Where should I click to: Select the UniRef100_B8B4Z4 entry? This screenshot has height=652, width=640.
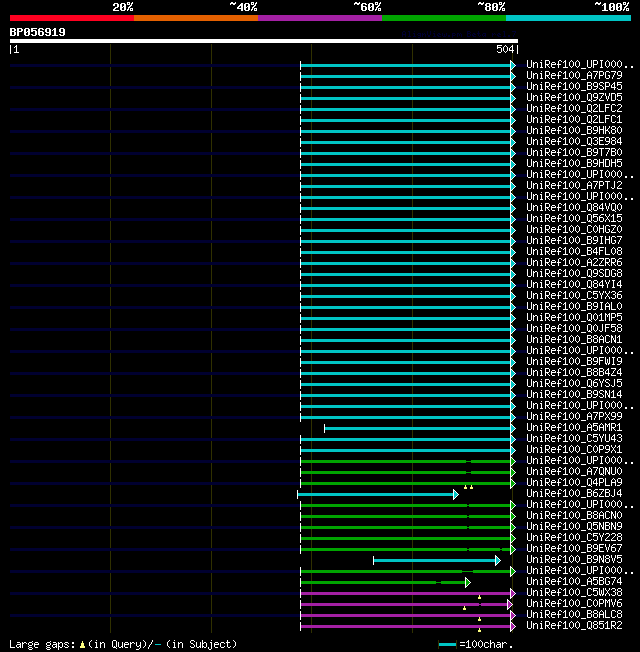[574, 373]
